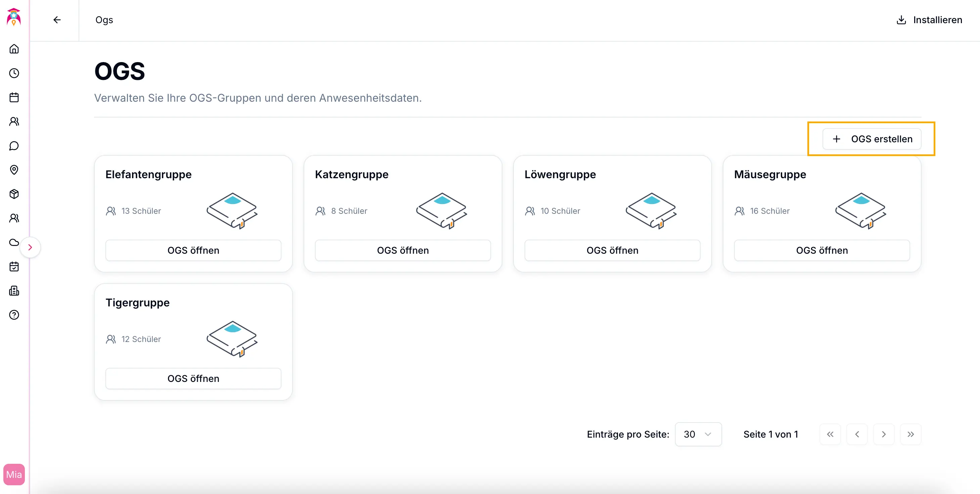The image size is (980, 494).
Task: Click the home icon in sidebar
Action: [14, 49]
